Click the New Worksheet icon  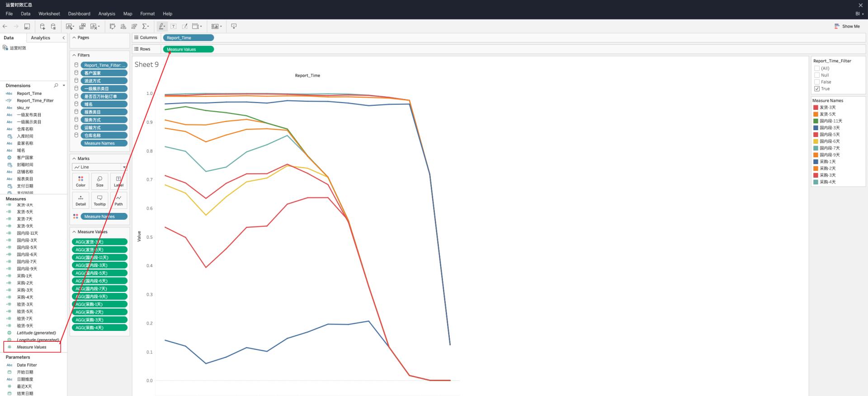[x=70, y=26]
